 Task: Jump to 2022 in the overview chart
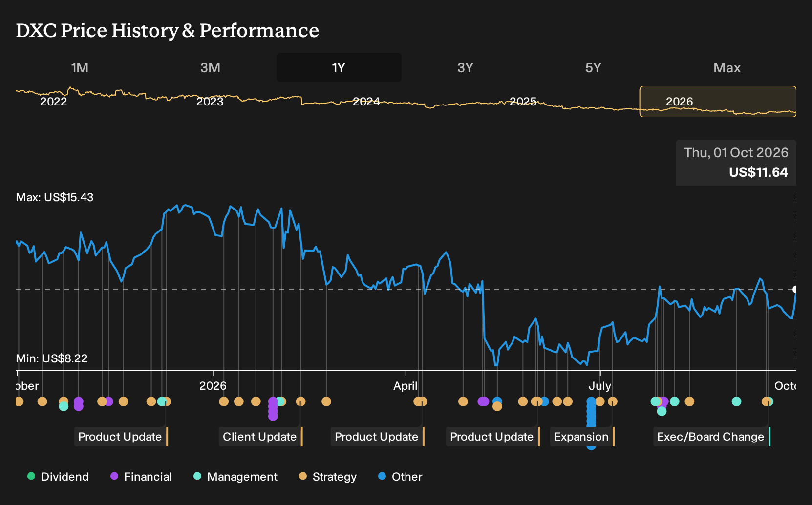[x=54, y=102]
